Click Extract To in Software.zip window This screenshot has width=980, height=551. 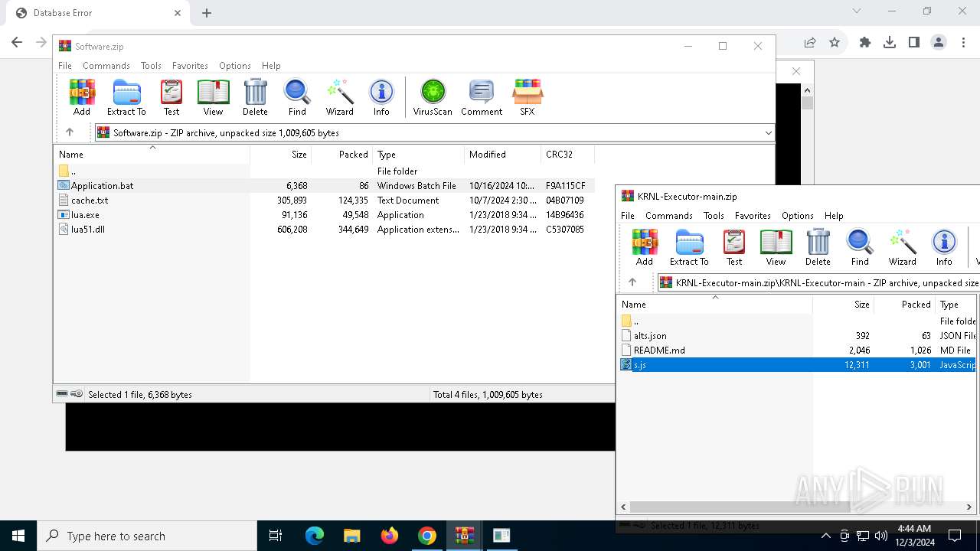126,97
